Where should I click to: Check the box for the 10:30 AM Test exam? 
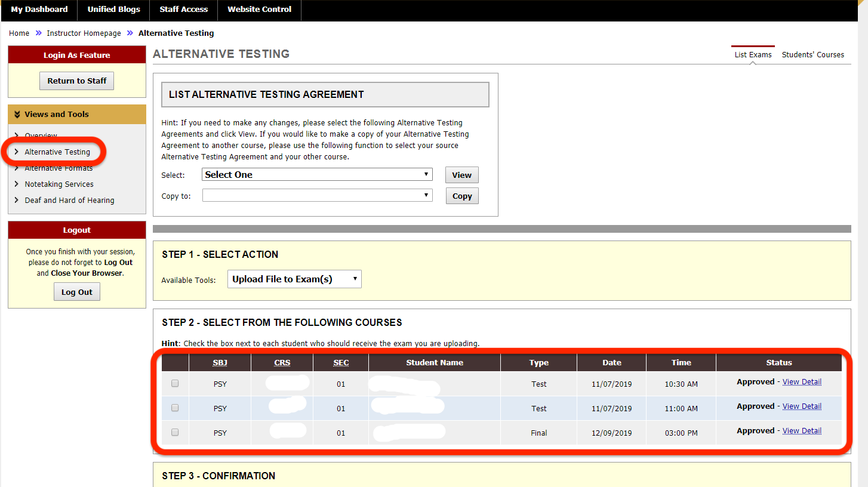(174, 383)
